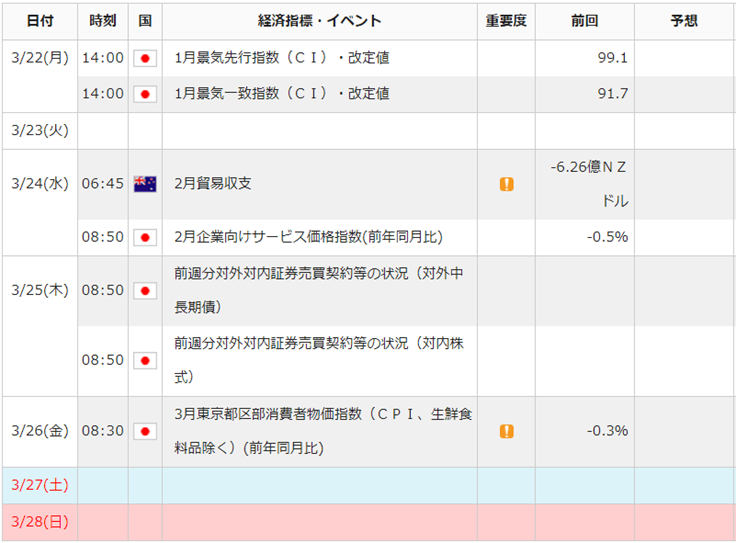Click time 08:30 in 東京都区部CPI row
Image resolution: width=736 pixels, height=543 pixels.
[x=103, y=431]
